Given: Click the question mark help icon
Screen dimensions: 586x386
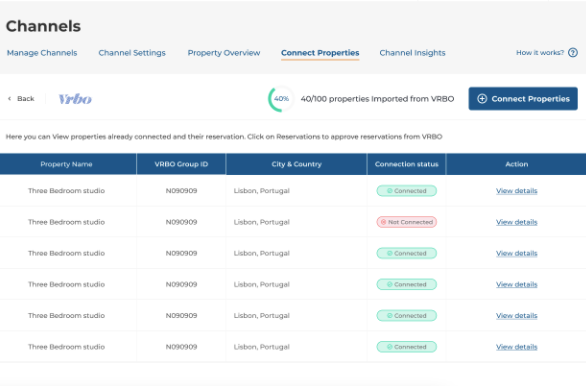Looking at the screenshot, I should pyautogui.click(x=573, y=53).
